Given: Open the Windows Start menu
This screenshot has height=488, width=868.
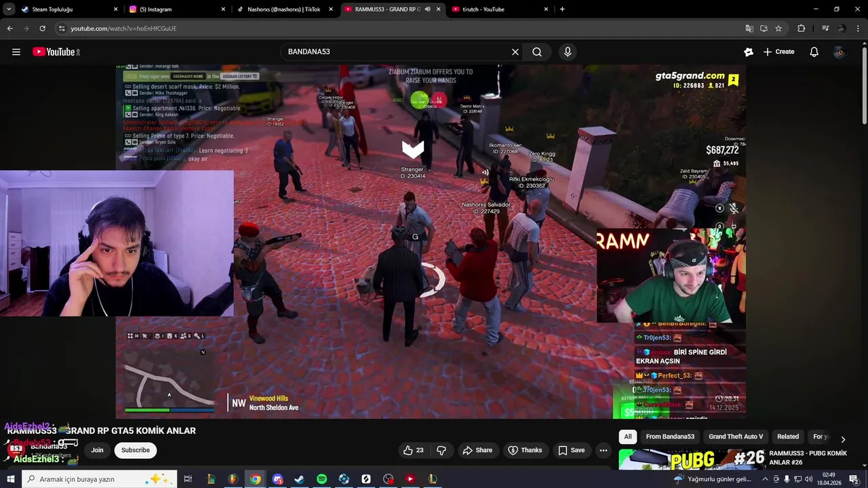Looking at the screenshot, I should coord(10,479).
